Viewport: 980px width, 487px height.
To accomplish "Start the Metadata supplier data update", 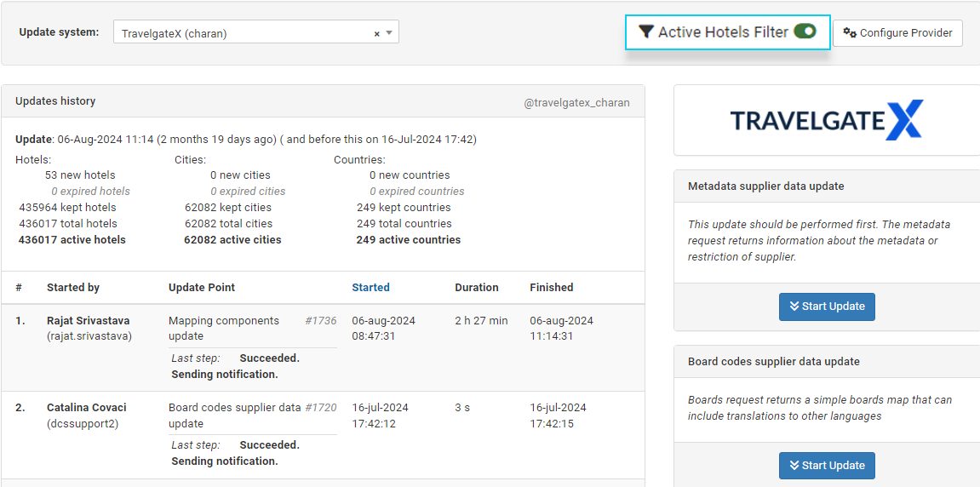I will point(826,307).
